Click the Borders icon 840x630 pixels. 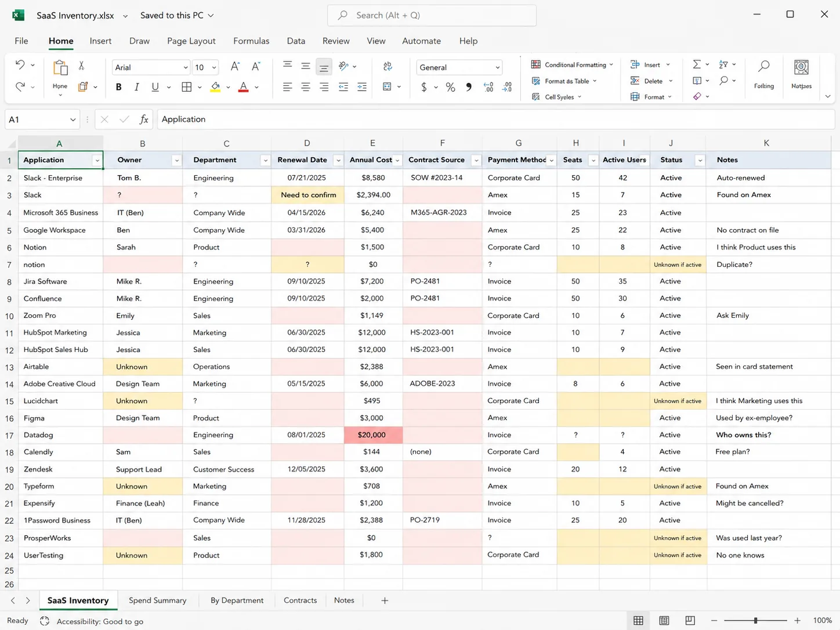tap(186, 87)
